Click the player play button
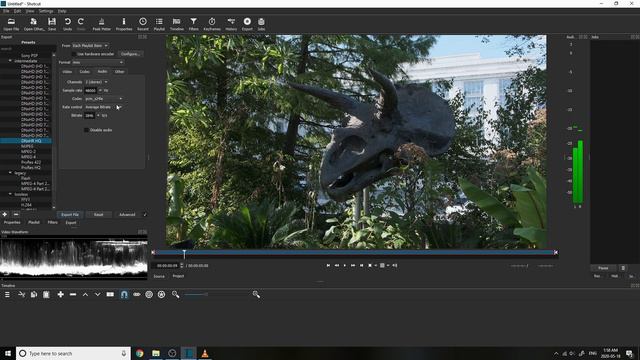 [345, 265]
